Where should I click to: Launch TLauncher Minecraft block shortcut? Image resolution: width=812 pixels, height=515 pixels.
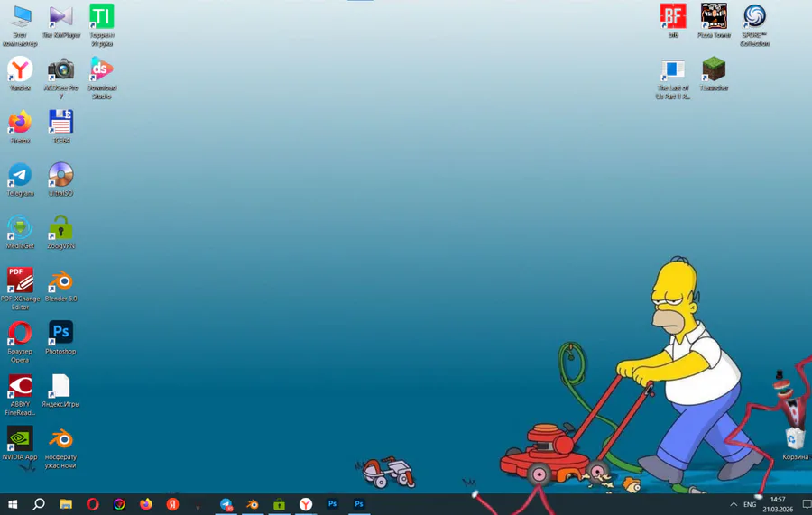click(x=715, y=74)
